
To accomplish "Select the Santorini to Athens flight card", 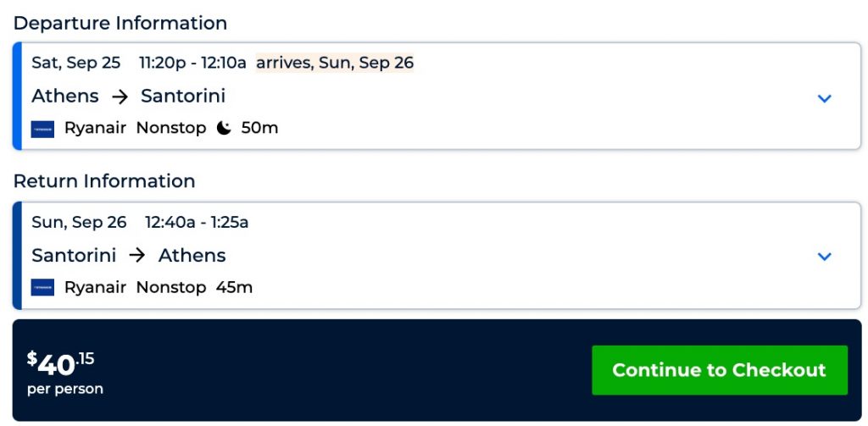I will (509, 256).
